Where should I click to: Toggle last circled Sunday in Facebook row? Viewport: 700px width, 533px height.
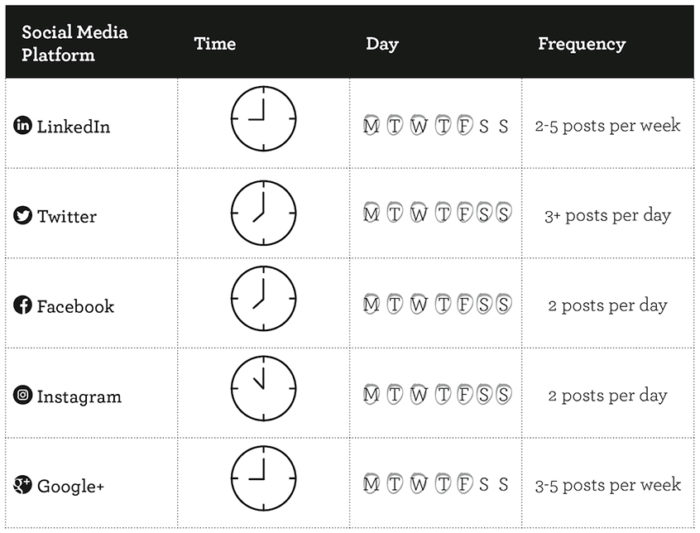[504, 304]
